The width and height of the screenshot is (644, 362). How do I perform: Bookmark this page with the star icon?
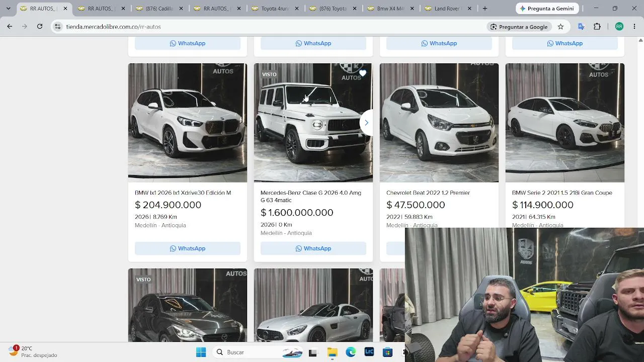(x=560, y=27)
